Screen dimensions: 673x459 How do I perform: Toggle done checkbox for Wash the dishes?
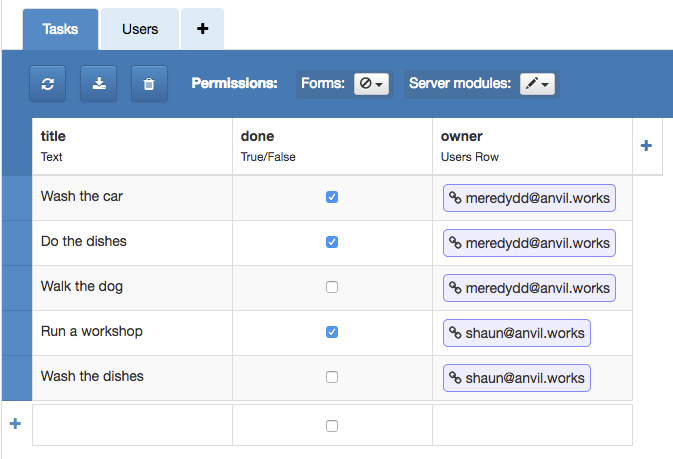click(x=332, y=377)
